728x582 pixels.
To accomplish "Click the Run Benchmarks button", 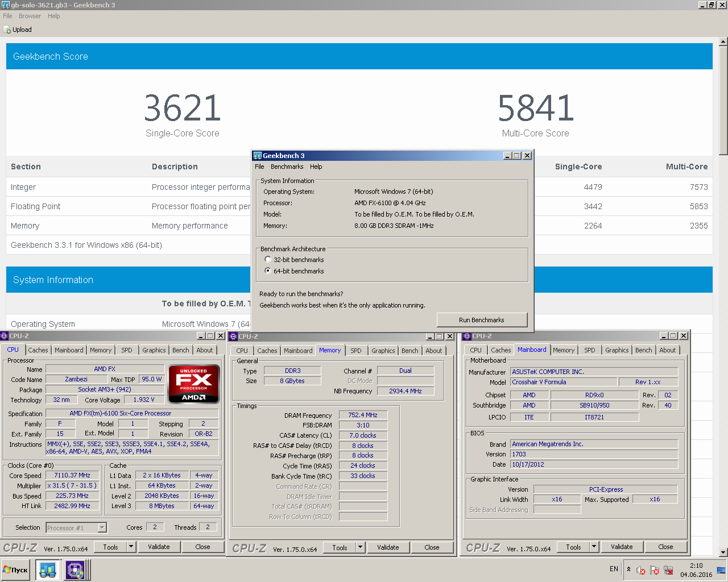I will [482, 320].
